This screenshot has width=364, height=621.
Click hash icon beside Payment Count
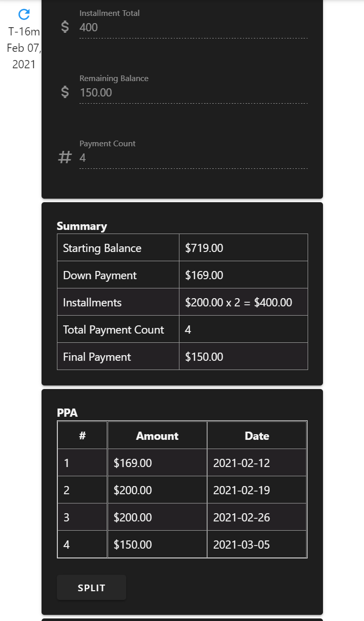(x=65, y=158)
